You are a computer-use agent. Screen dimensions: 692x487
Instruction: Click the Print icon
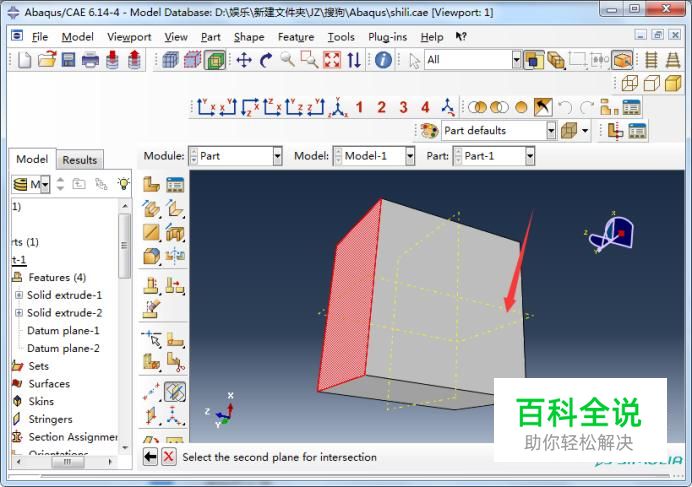tap(90, 60)
